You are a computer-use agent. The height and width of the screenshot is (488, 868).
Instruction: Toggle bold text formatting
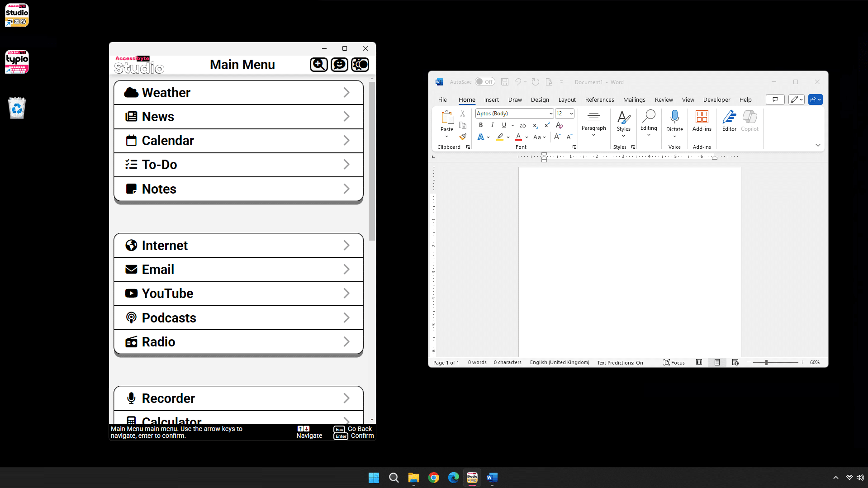481,125
